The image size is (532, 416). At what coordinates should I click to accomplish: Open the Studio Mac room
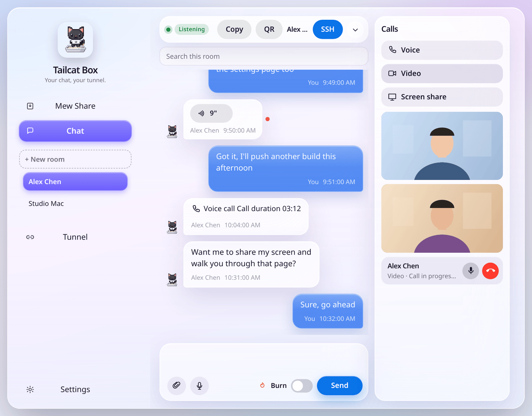(x=75, y=203)
